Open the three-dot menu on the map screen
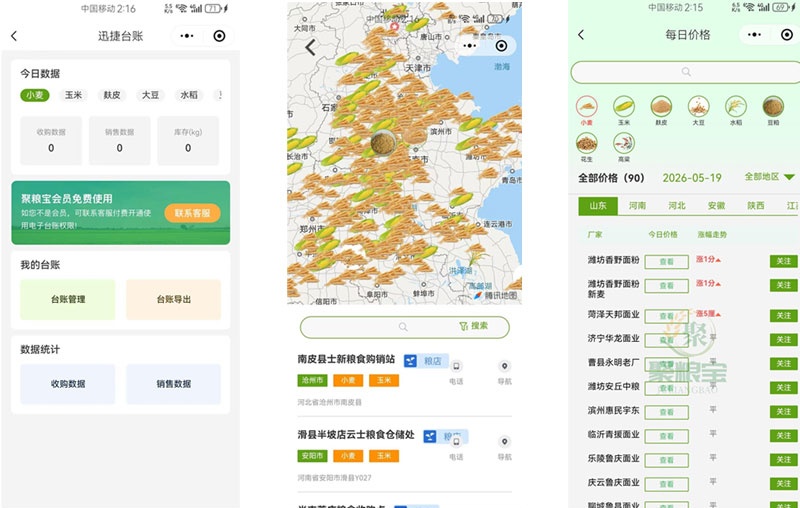800x508 pixels. tap(469, 46)
